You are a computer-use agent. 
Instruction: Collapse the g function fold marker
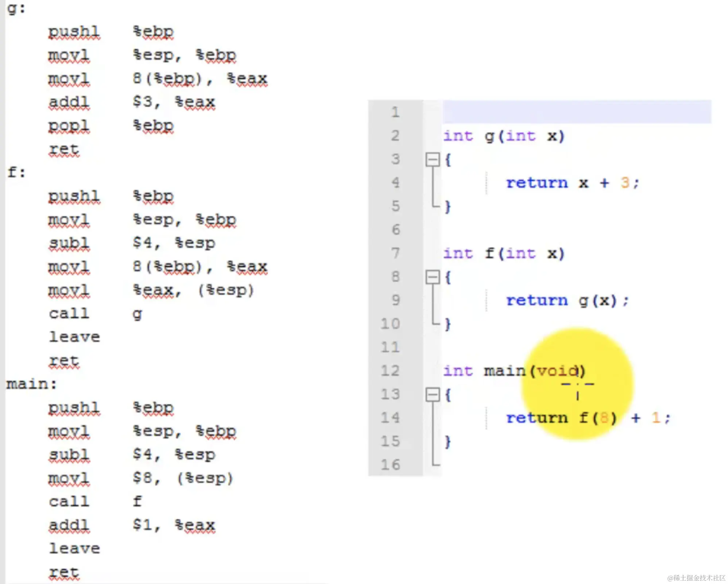pyautogui.click(x=433, y=160)
